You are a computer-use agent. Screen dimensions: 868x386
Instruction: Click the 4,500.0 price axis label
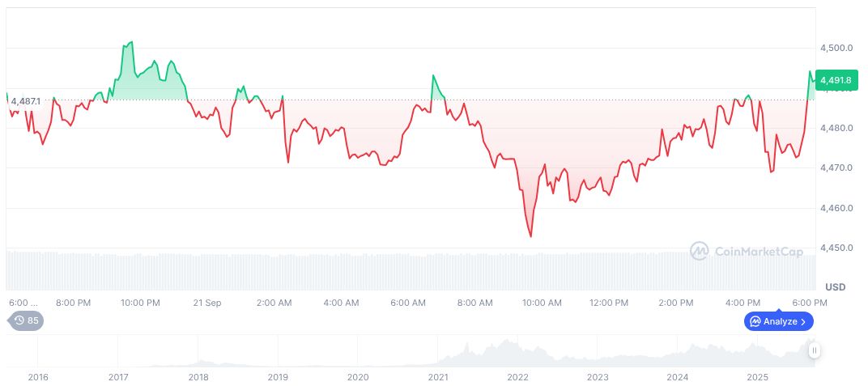point(836,49)
